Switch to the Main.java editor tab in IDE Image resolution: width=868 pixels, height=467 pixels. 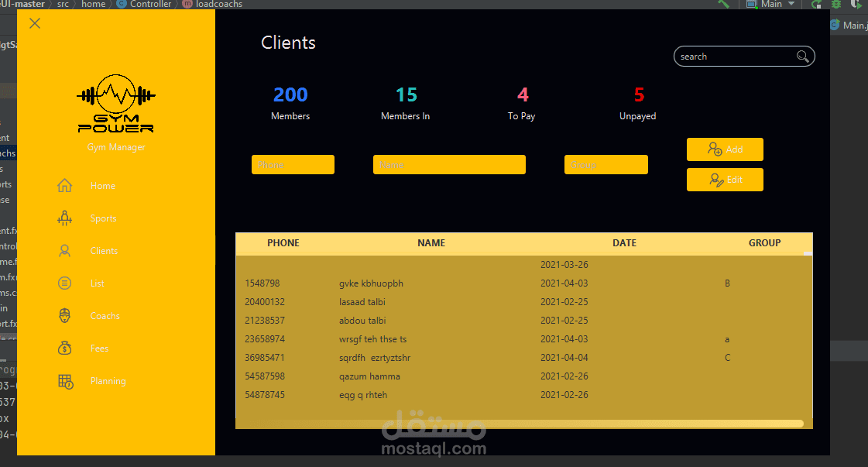pos(849,25)
